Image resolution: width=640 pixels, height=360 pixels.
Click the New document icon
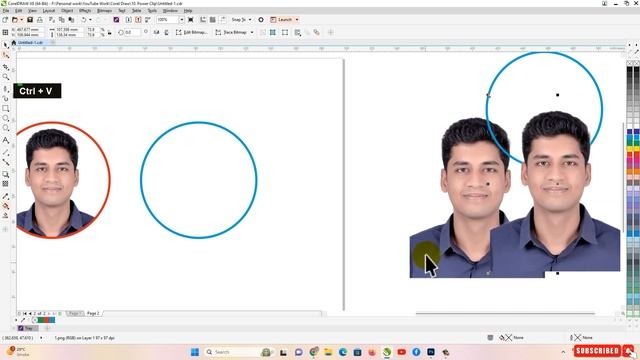(5, 20)
